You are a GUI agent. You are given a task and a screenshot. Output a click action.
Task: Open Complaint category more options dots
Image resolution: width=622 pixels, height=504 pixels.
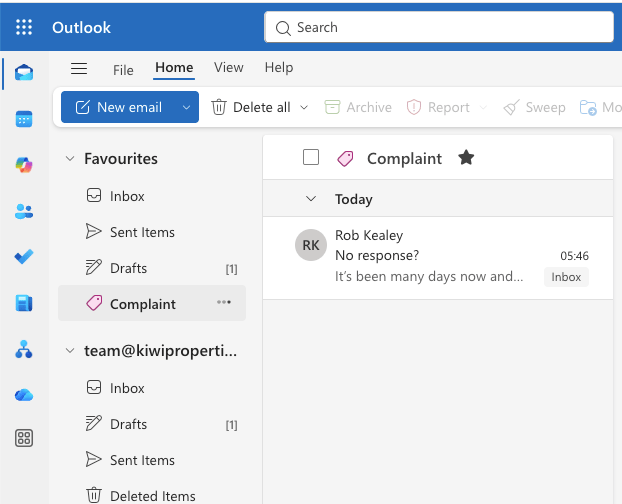(224, 303)
